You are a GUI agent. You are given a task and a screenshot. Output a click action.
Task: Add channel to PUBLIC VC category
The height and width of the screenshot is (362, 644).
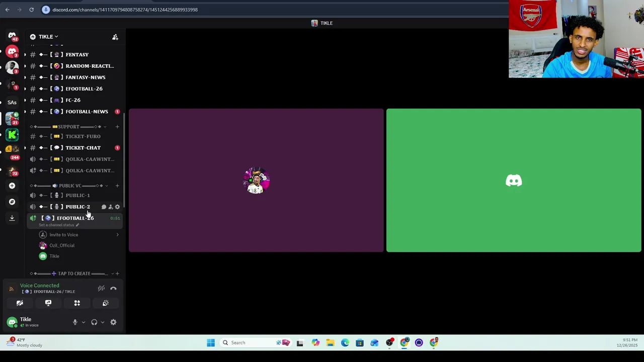point(117,186)
